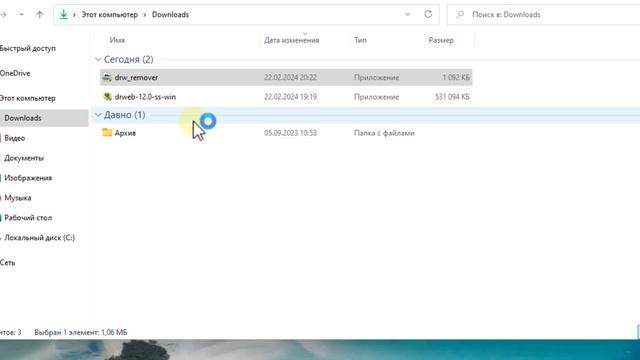Click the green download icon in address bar

tap(64, 14)
